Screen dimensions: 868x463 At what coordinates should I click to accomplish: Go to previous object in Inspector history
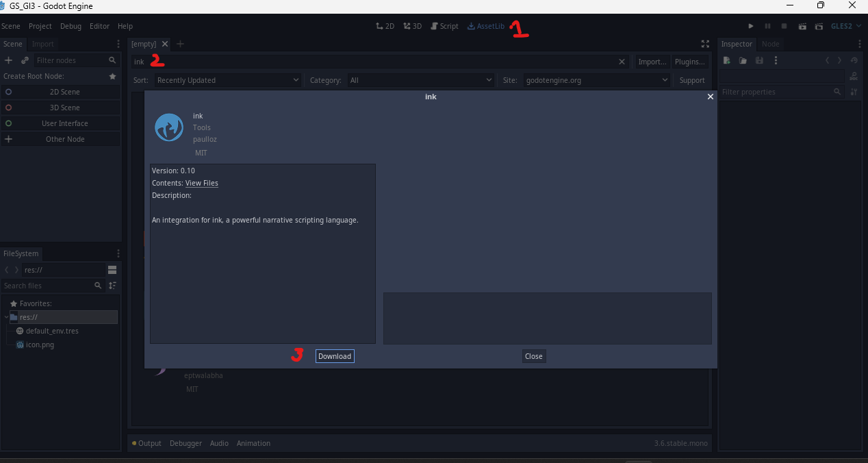tap(827, 60)
